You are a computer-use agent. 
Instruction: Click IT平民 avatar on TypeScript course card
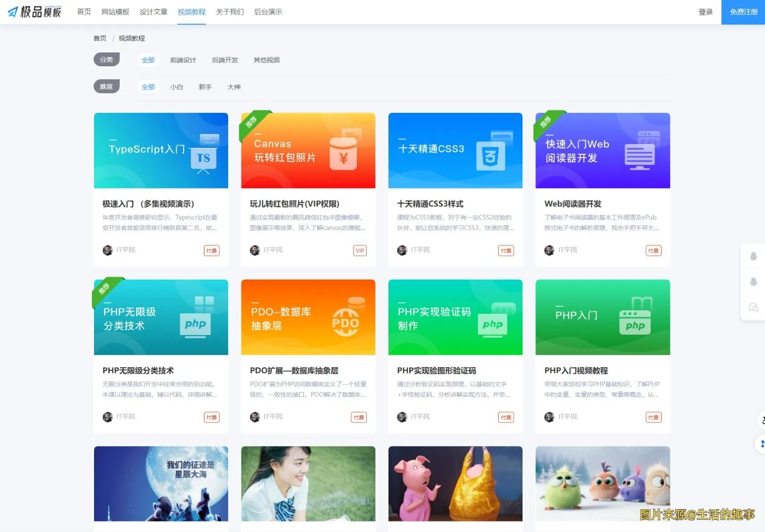tap(108, 250)
